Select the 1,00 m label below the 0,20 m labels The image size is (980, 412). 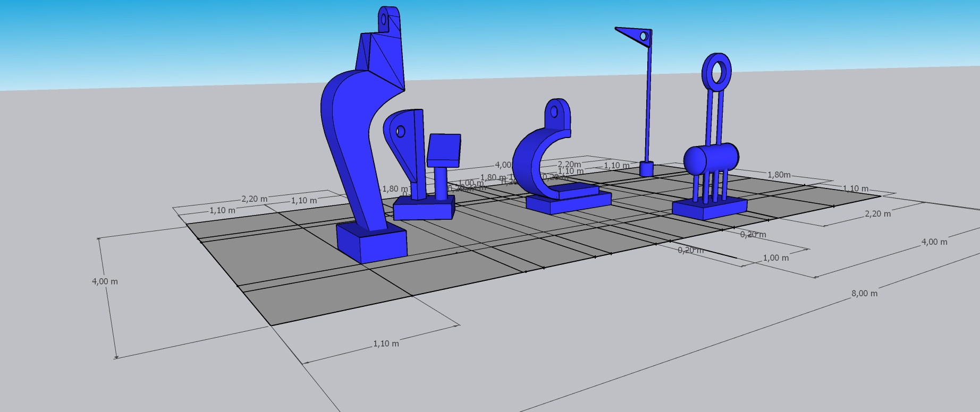[775, 257]
